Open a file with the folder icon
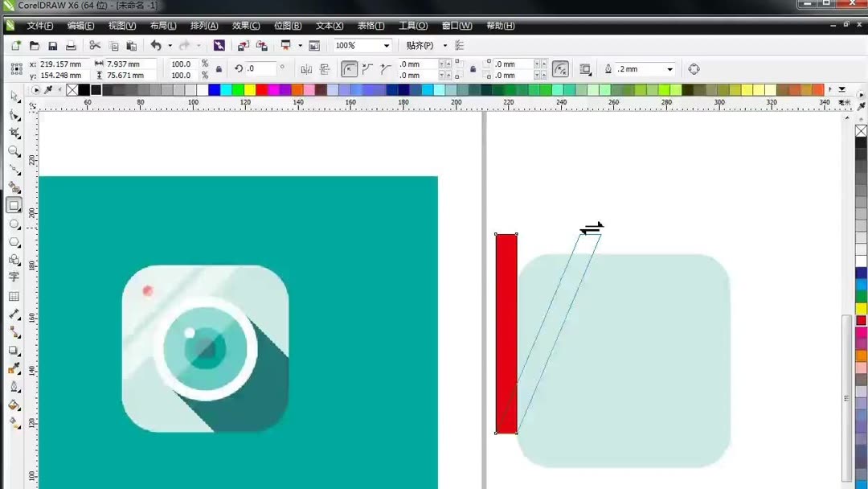 point(35,45)
